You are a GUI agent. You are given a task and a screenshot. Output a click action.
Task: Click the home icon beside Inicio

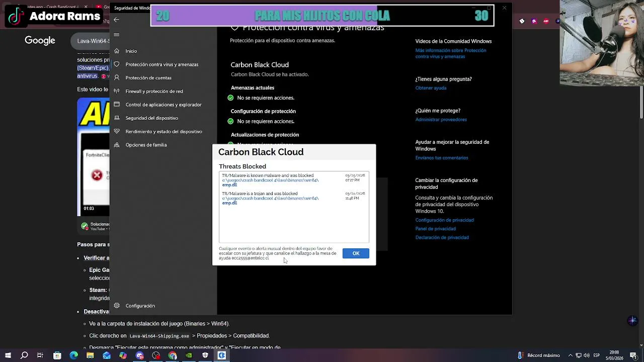(117, 51)
